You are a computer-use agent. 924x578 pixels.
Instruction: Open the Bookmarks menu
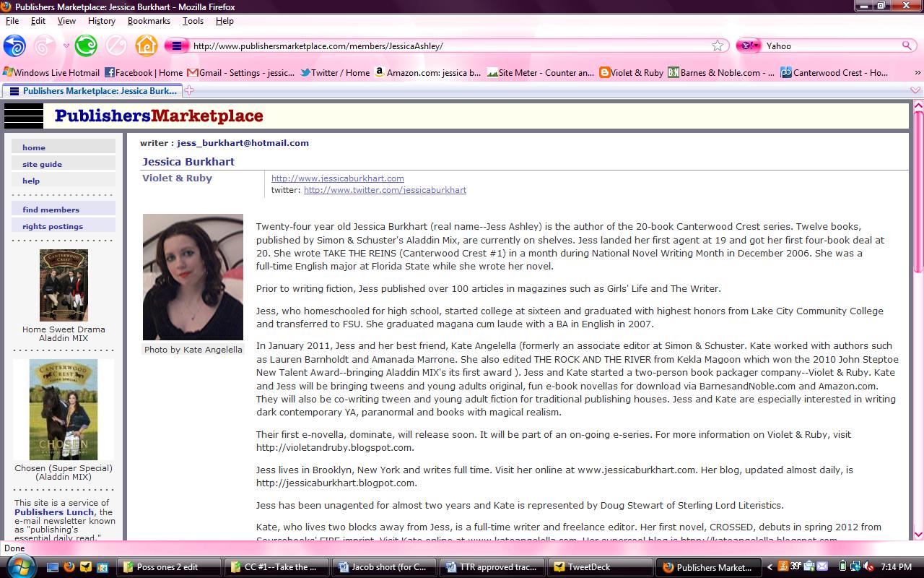pyautogui.click(x=149, y=21)
